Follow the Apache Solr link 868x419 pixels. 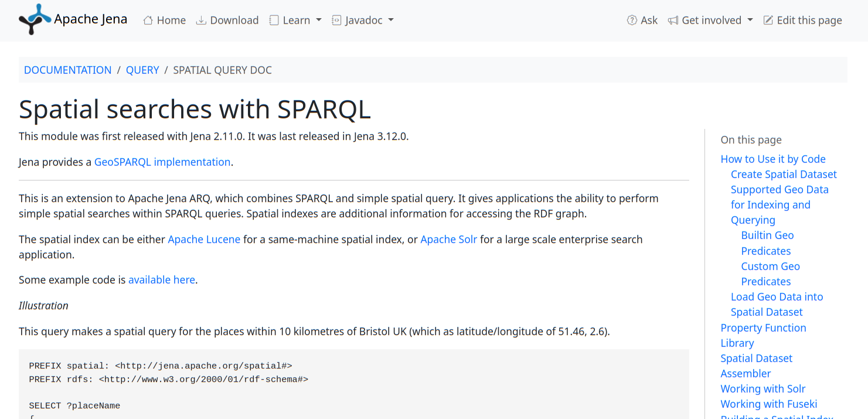(x=449, y=240)
